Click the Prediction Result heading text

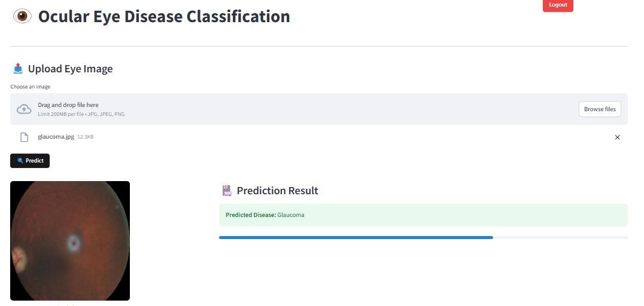click(277, 191)
